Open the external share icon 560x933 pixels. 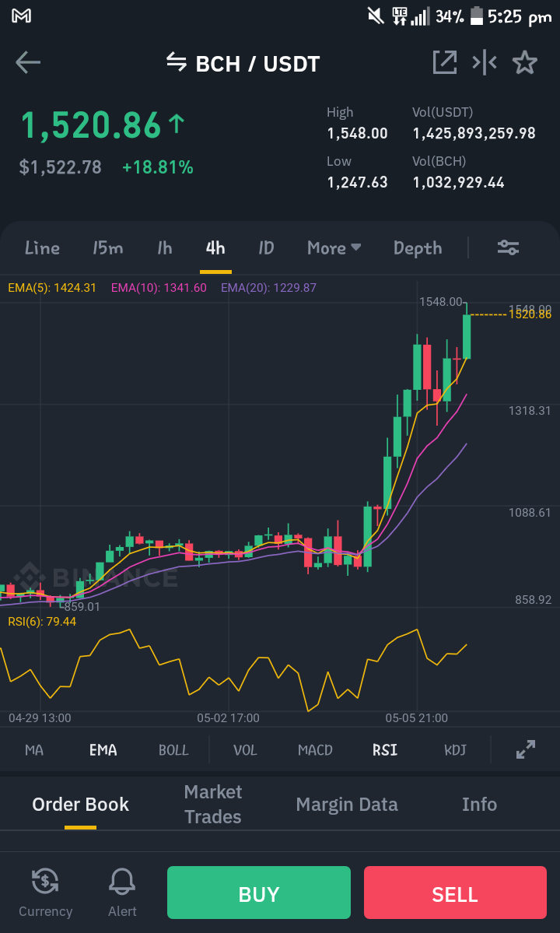445,62
